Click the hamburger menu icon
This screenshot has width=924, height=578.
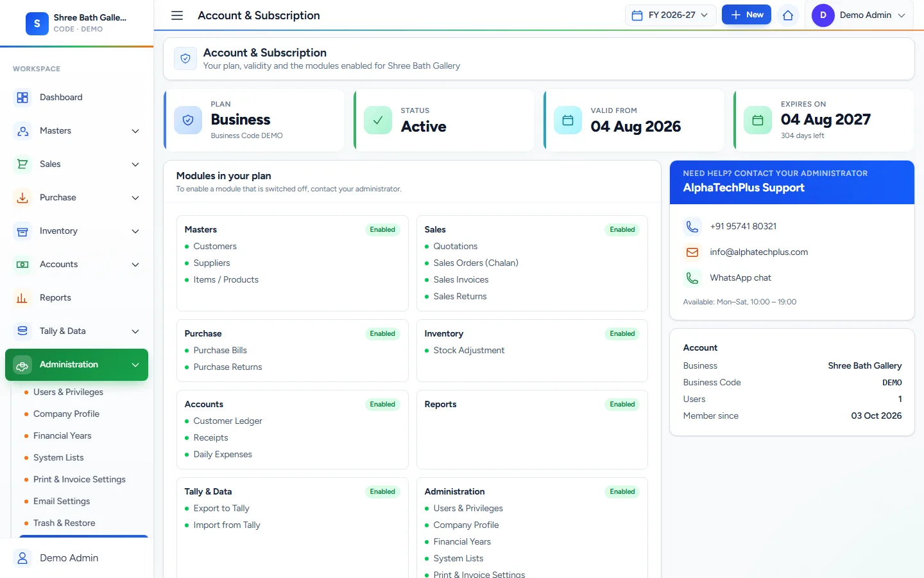tap(177, 15)
